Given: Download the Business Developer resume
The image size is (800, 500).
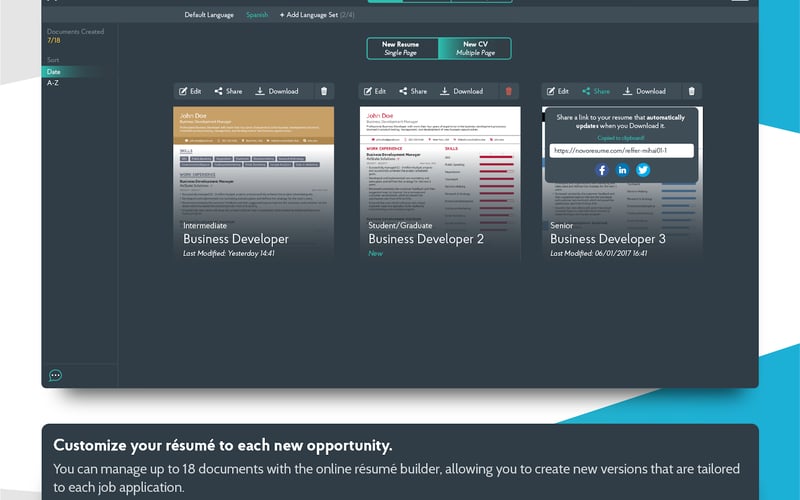Looking at the screenshot, I should click(277, 91).
